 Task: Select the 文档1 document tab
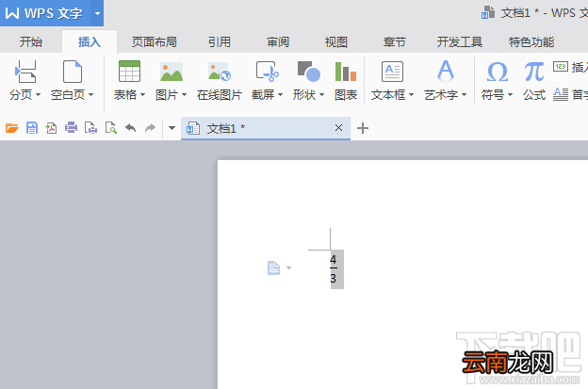tap(266, 128)
